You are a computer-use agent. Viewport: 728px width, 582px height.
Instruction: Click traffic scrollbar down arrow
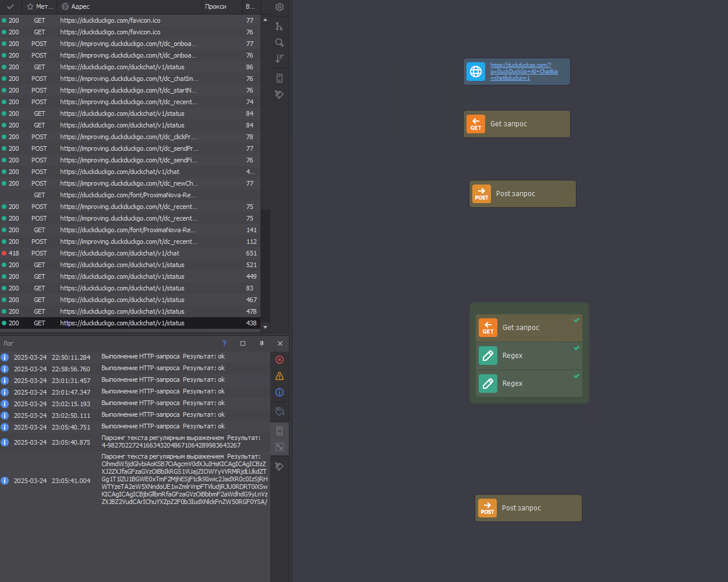[265, 327]
